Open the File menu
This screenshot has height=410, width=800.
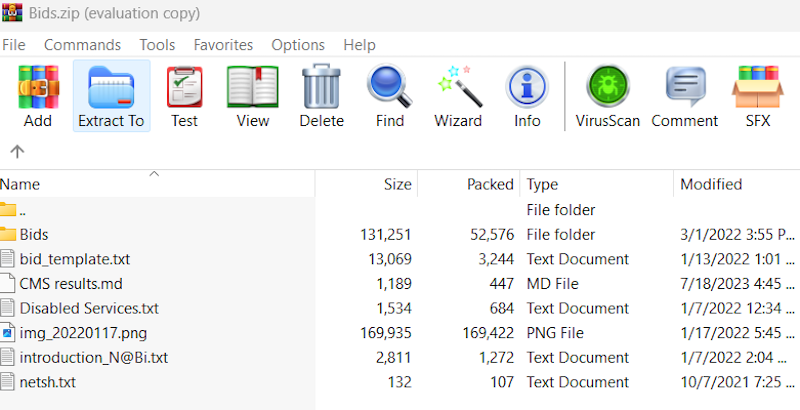14,45
